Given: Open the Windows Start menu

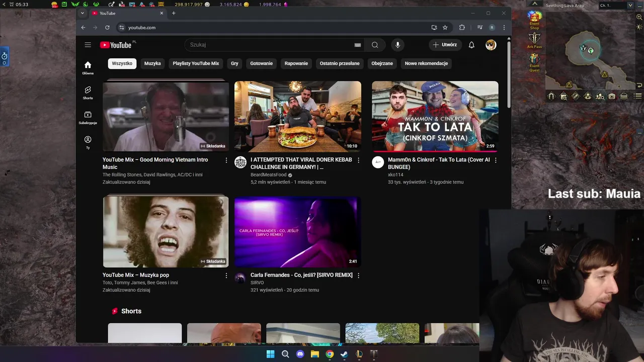Looking at the screenshot, I should pos(270,354).
